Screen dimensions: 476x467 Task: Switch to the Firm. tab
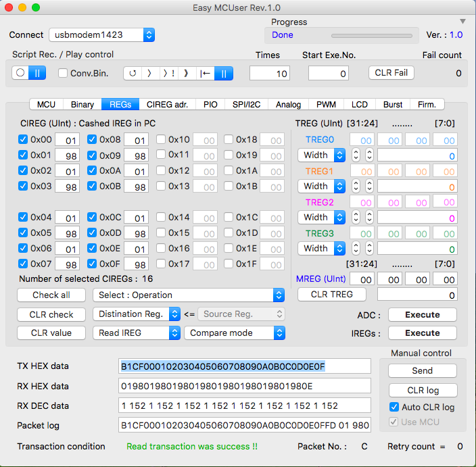tap(427, 104)
